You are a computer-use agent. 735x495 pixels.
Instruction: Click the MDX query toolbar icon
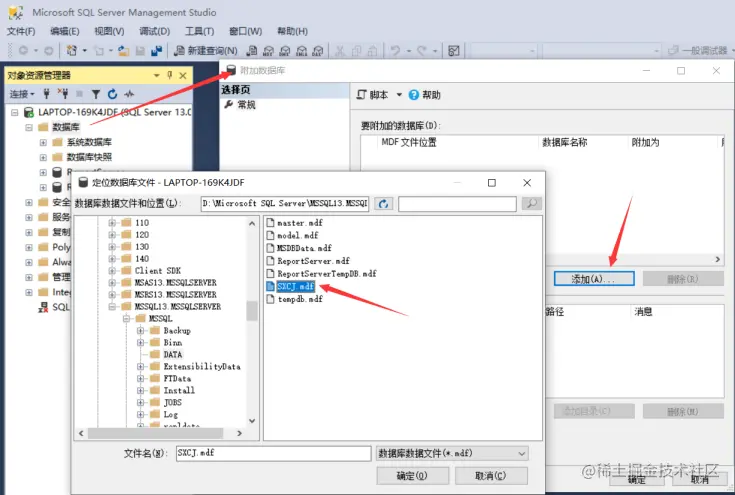(268, 51)
